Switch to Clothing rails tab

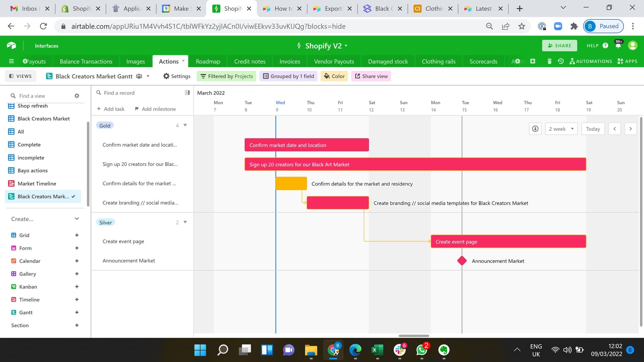click(x=439, y=61)
